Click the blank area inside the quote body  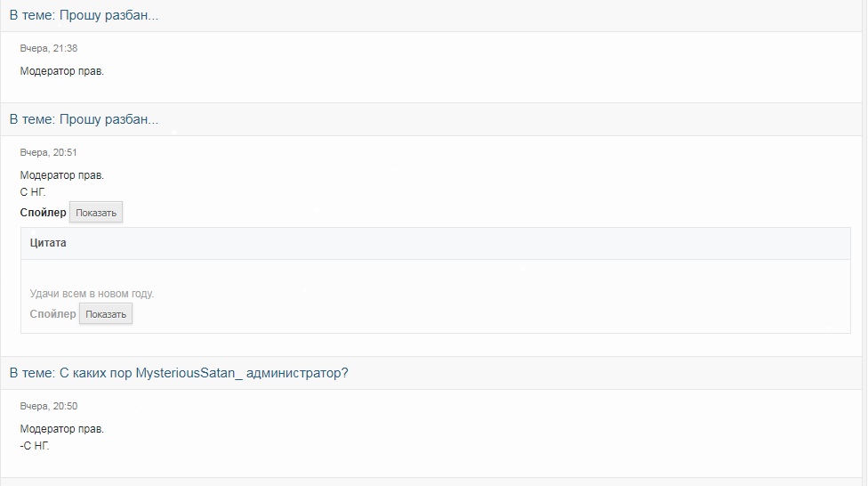(x=436, y=273)
